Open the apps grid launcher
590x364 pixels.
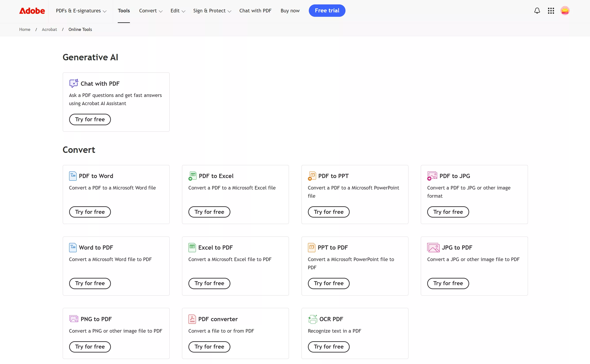click(551, 11)
